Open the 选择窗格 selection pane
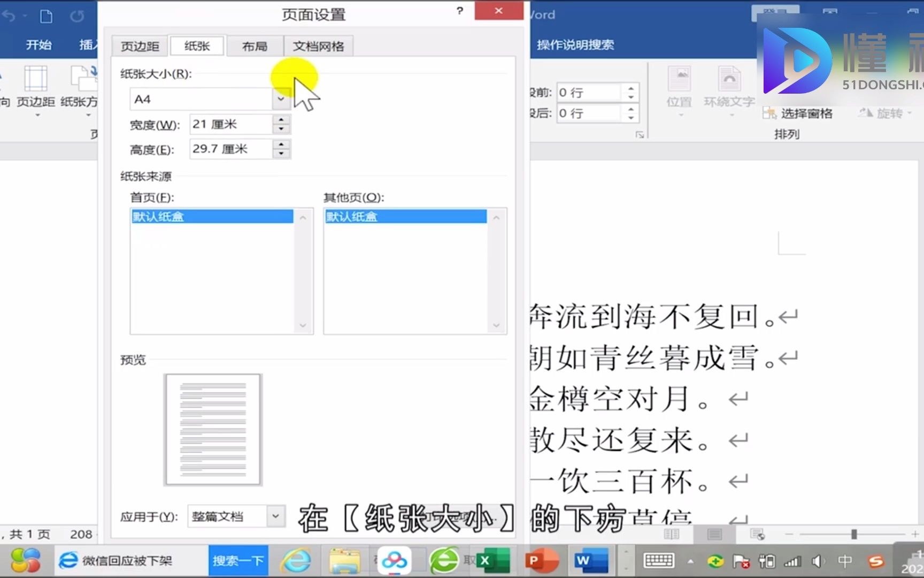Image resolution: width=924 pixels, height=578 pixels. coord(797,113)
